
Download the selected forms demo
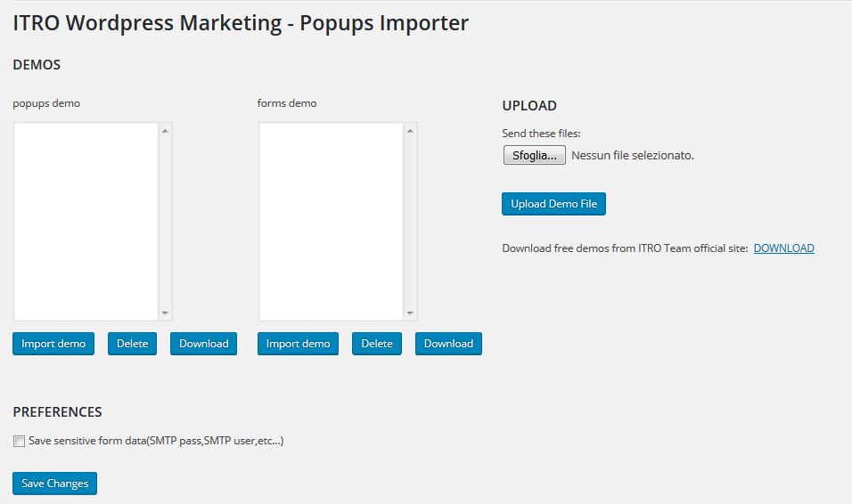(448, 344)
